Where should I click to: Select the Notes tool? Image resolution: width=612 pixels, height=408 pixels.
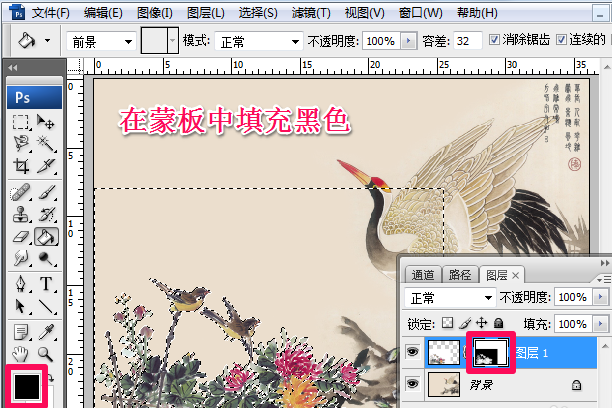point(20,332)
